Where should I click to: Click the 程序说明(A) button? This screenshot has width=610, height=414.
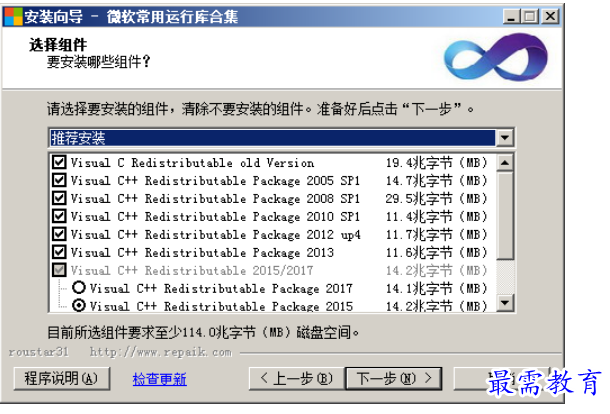[61, 379]
